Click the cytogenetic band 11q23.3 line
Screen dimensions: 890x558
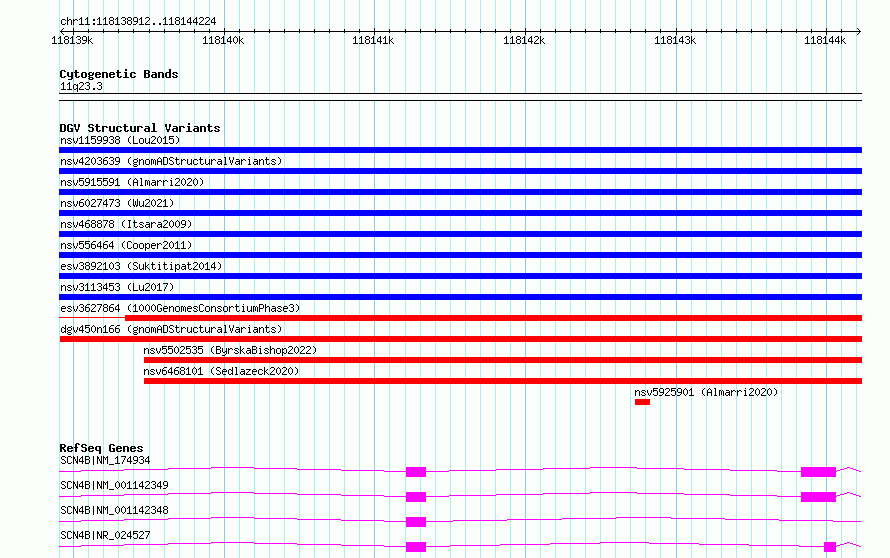[x=460, y=97]
